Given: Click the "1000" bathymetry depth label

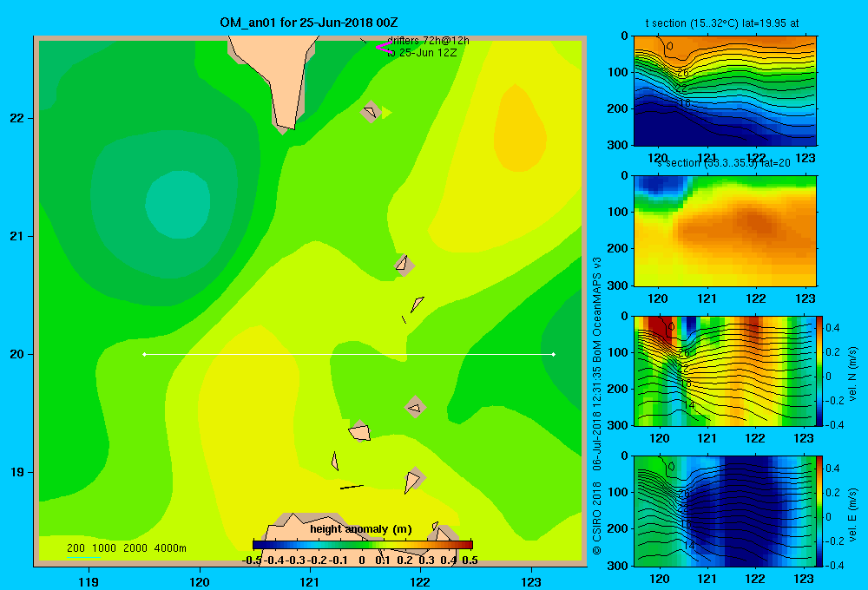Looking at the screenshot, I should point(104,548).
